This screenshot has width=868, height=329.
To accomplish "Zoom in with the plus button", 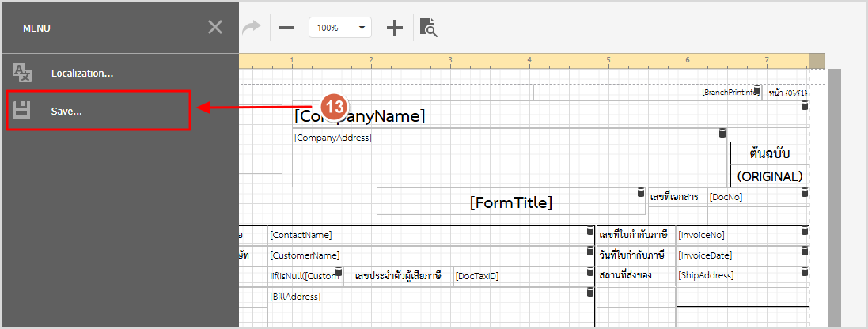I will [x=395, y=28].
